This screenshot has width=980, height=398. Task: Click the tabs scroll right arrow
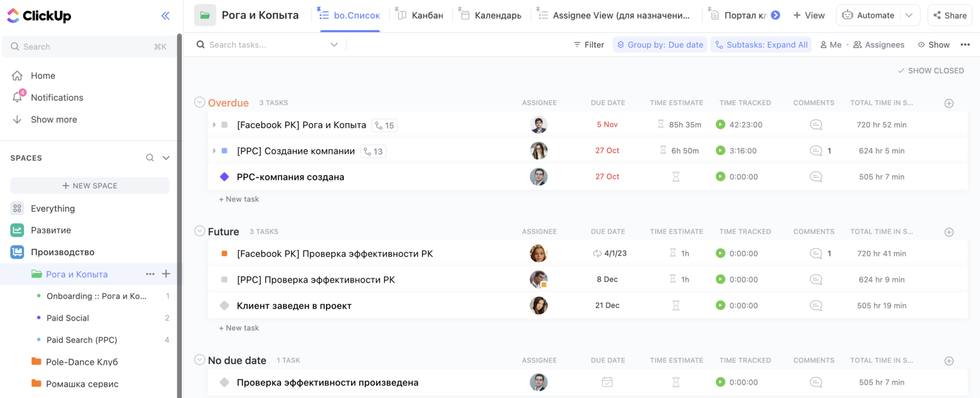click(775, 15)
